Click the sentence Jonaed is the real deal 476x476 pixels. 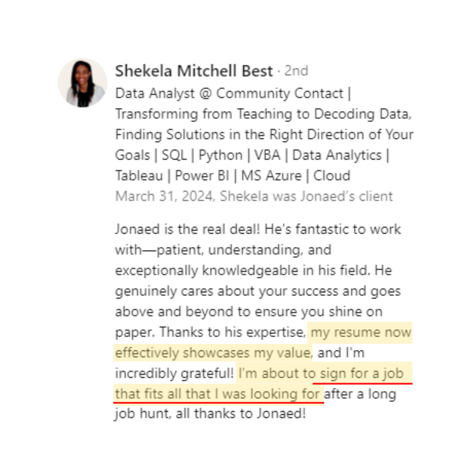(x=188, y=229)
